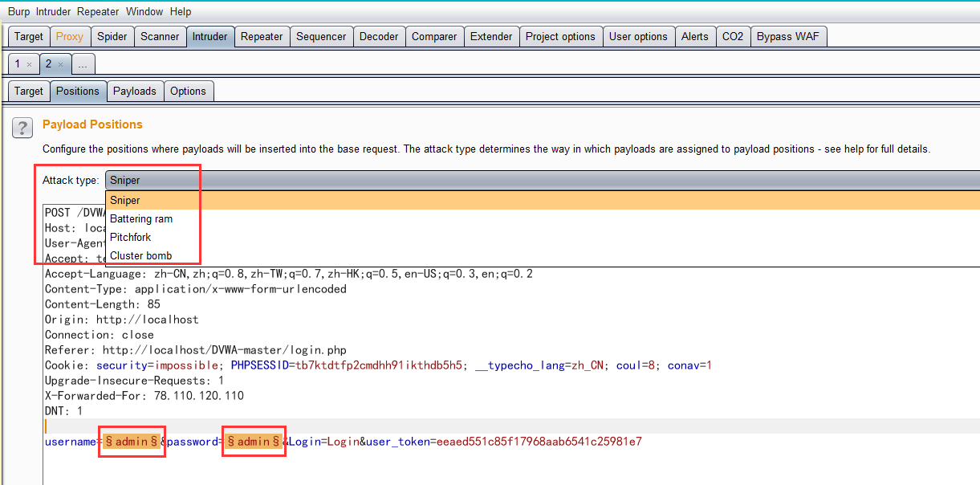Screen dimensions: 980x485
Task: Click the Payload Positions heading
Action: 92,124
